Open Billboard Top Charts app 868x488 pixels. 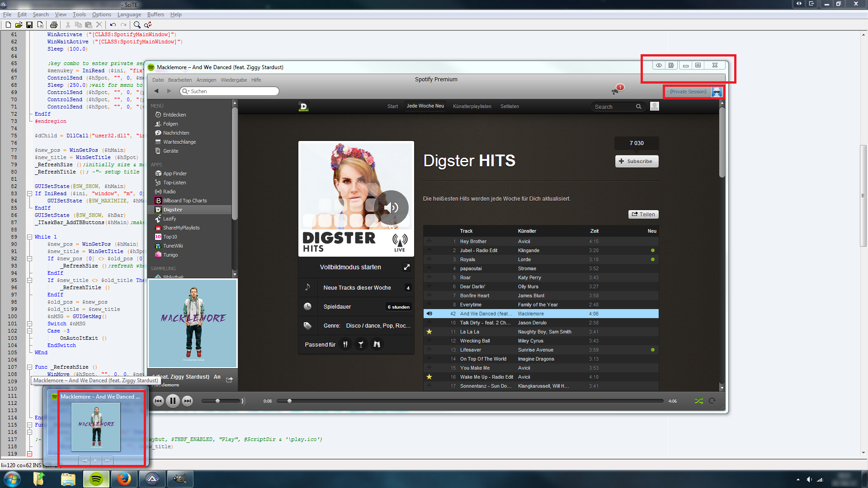click(x=184, y=201)
